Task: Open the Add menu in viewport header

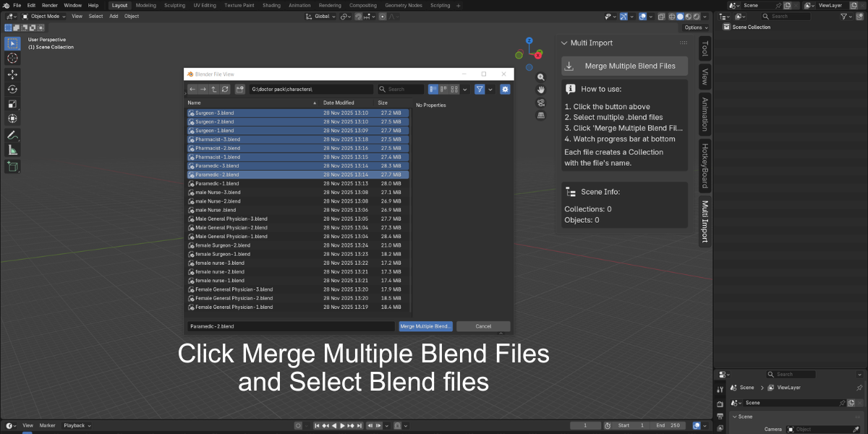Action: point(114,16)
